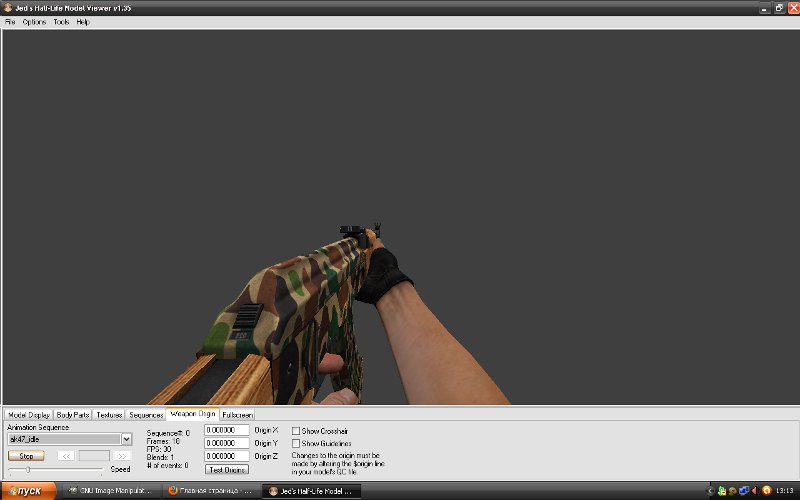Expand the Animation Sequence dropdown arrow
800x500 pixels.
point(127,439)
